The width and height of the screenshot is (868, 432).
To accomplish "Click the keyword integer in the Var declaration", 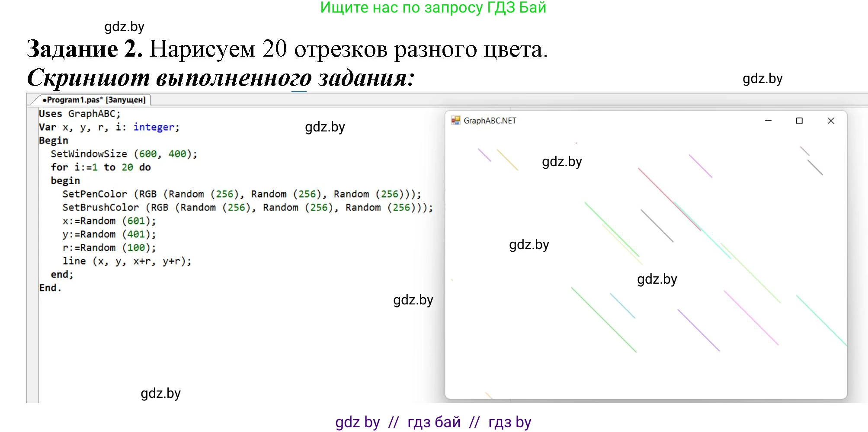I will coord(154,127).
